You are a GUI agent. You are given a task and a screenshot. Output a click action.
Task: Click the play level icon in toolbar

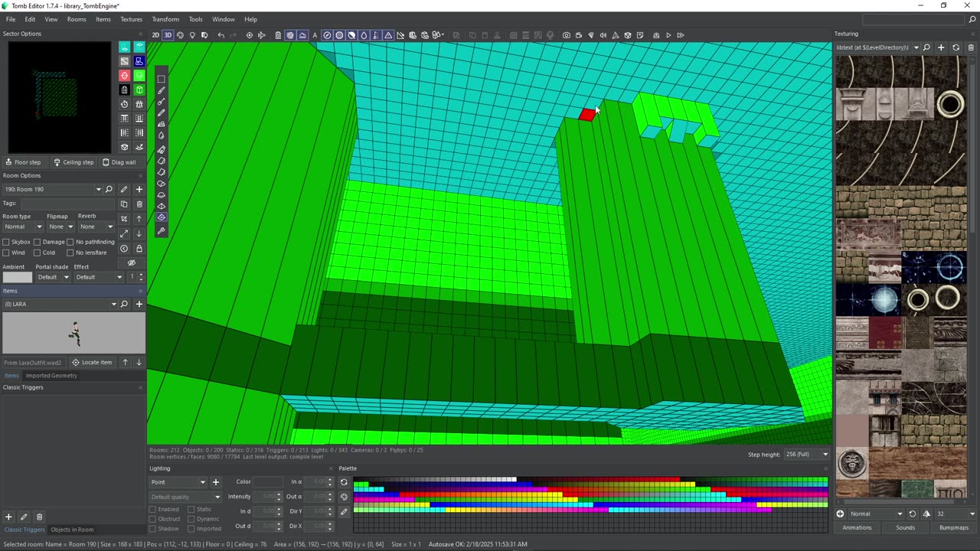[668, 35]
